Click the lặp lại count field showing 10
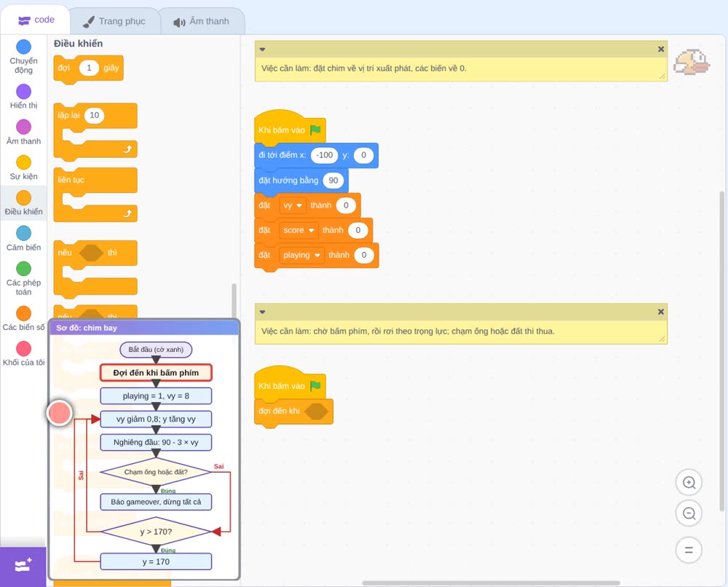Screen dimensions: 728x587 [x=94, y=115]
